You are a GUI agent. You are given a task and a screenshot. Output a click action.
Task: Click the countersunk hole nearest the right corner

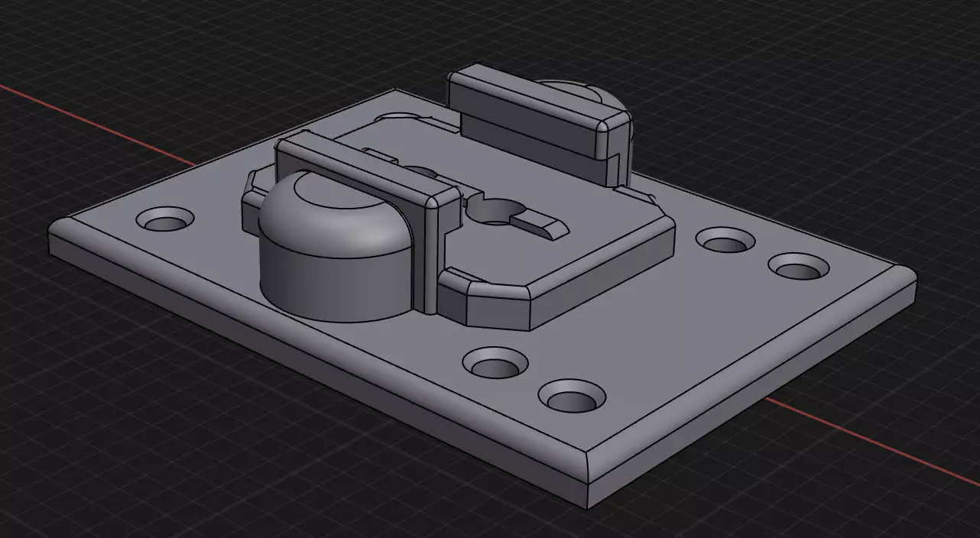798,267
